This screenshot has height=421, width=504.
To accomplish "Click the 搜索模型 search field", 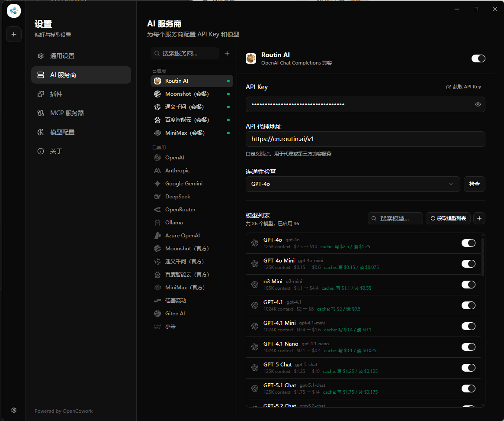I will (395, 219).
